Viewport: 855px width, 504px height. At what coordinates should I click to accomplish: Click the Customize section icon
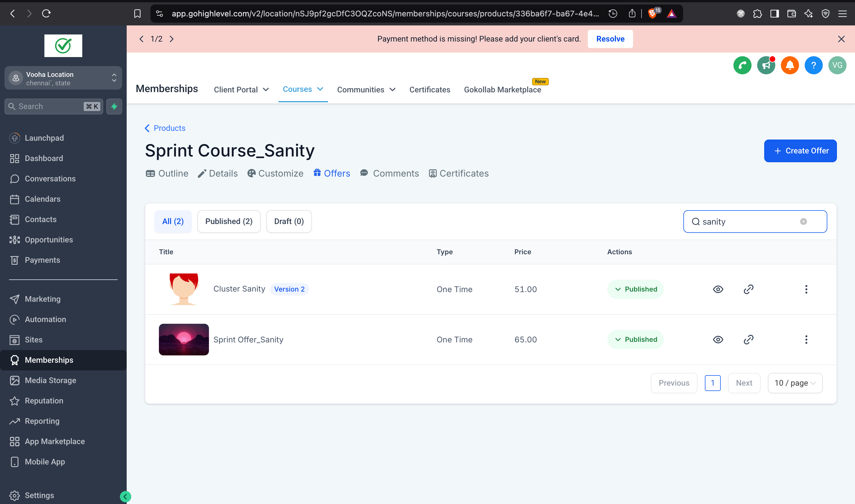tap(251, 173)
